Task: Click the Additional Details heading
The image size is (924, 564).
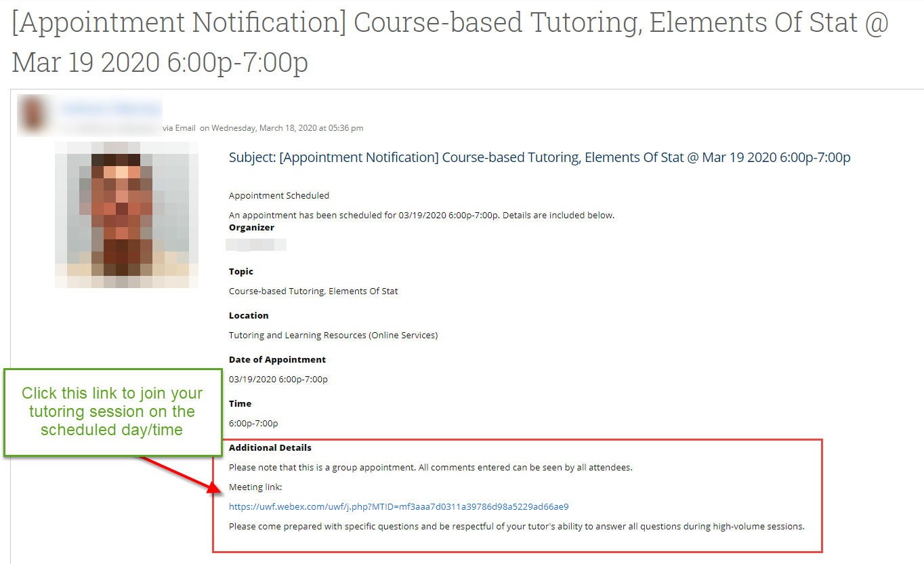Action: 270,448
